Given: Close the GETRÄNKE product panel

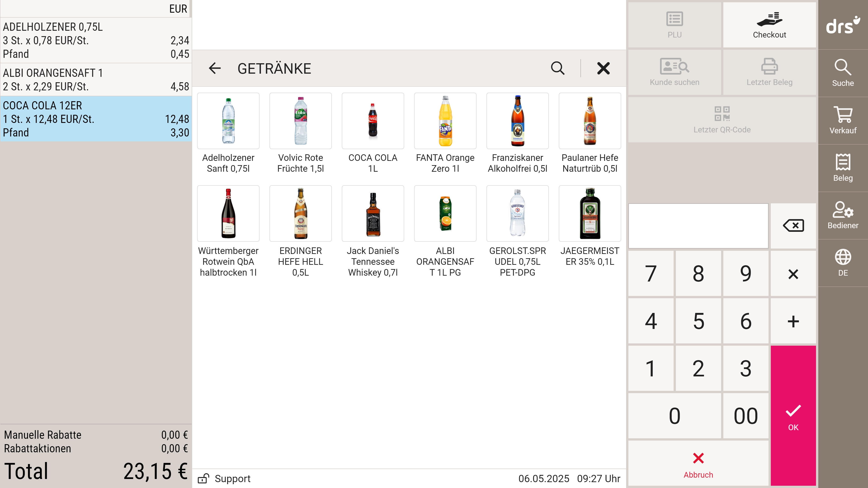Looking at the screenshot, I should pos(603,68).
